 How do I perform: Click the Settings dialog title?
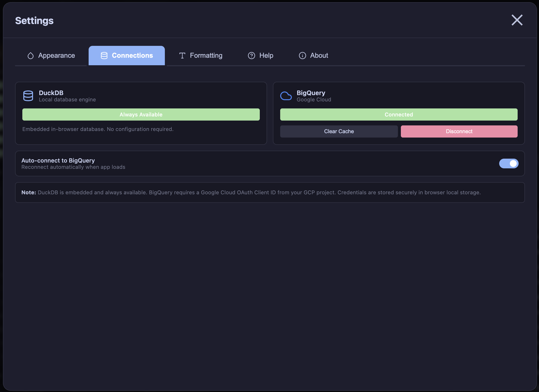tap(34, 20)
